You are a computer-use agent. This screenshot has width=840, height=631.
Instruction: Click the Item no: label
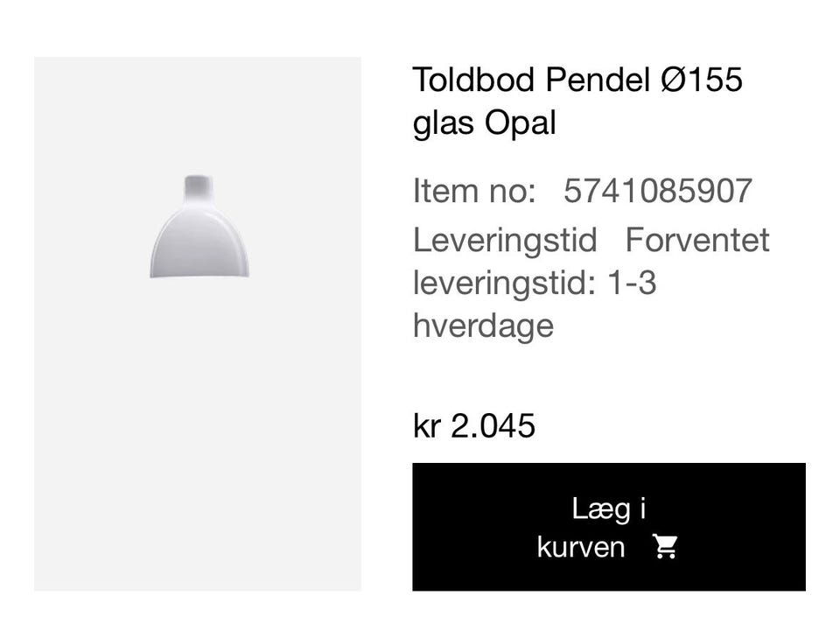[473, 191]
